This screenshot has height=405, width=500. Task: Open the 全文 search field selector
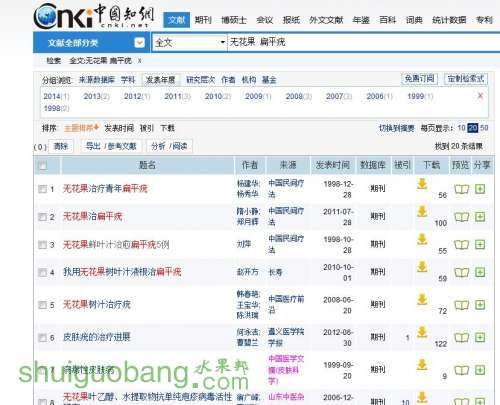point(189,42)
